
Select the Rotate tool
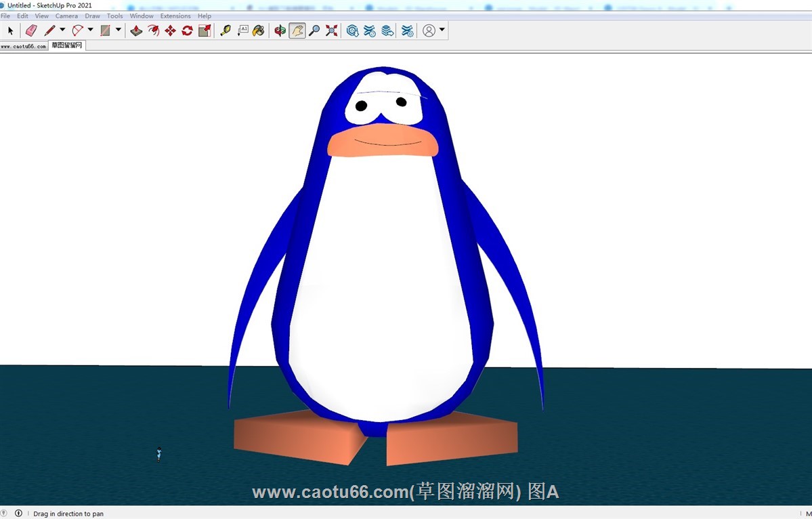188,30
